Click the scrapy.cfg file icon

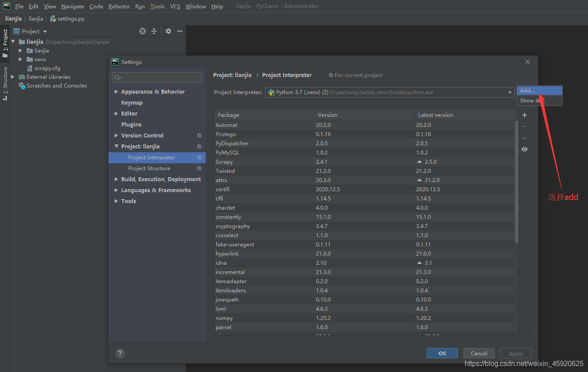tap(30, 68)
